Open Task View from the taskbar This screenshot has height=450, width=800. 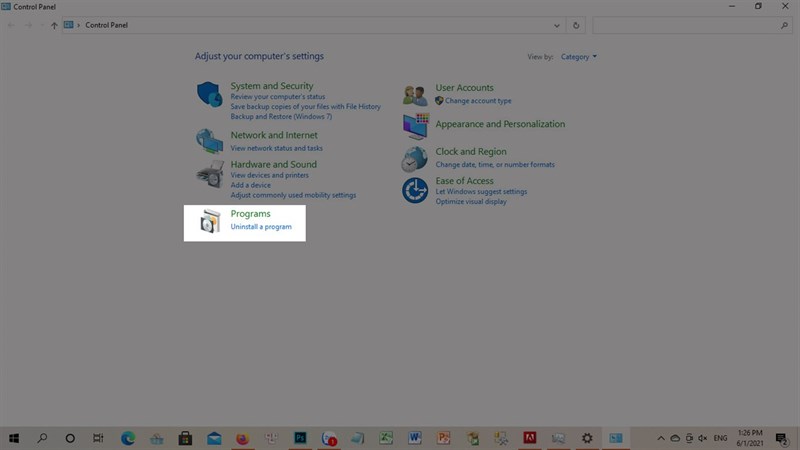[98, 438]
